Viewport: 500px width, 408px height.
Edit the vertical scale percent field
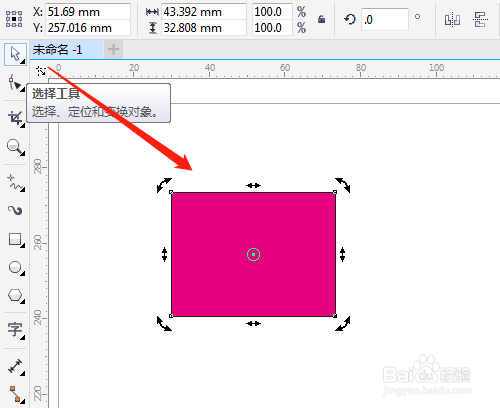(272, 28)
